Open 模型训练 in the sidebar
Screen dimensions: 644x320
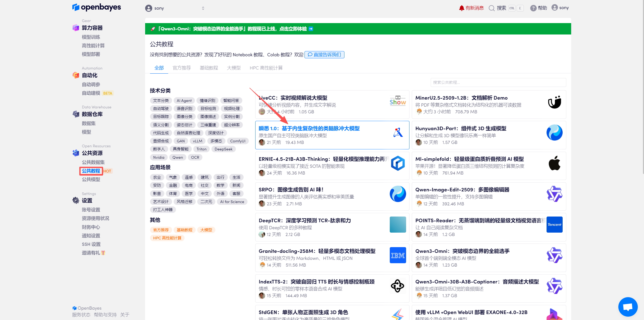click(x=91, y=37)
